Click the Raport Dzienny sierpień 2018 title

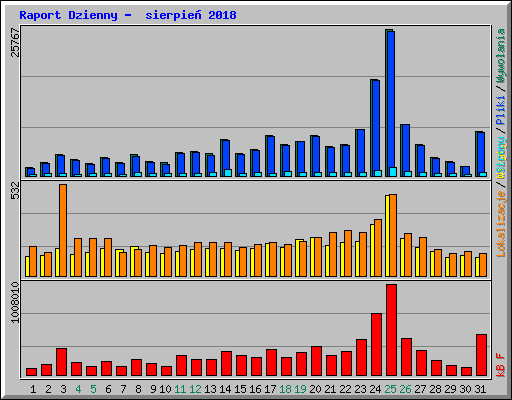[x=128, y=15]
